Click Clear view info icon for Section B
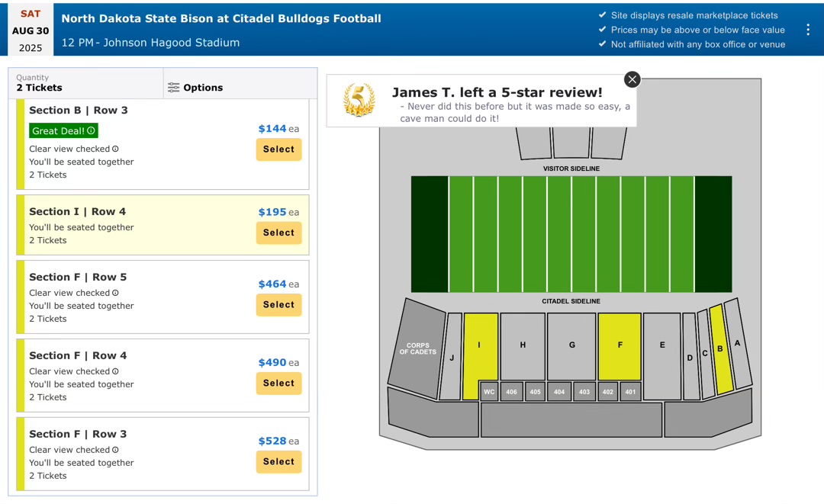The image size is (824, 504). click(116, 149)
